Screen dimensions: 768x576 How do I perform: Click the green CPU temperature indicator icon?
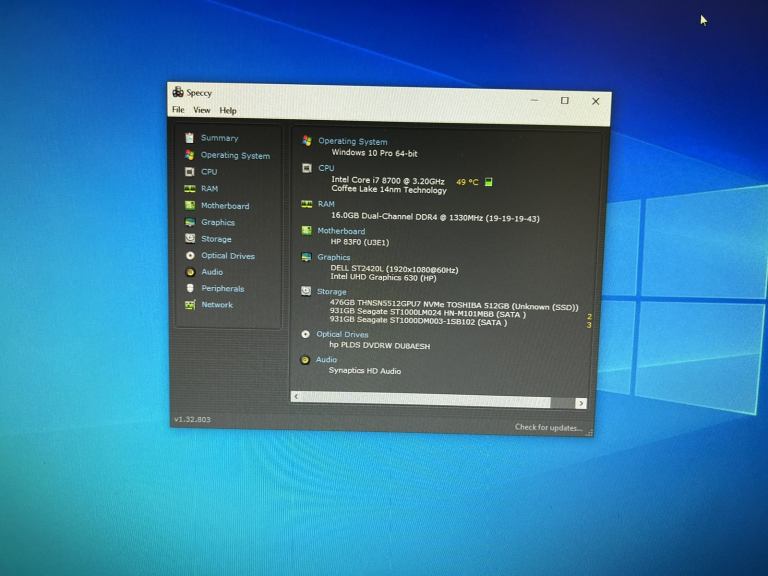(x=489, y=182)
